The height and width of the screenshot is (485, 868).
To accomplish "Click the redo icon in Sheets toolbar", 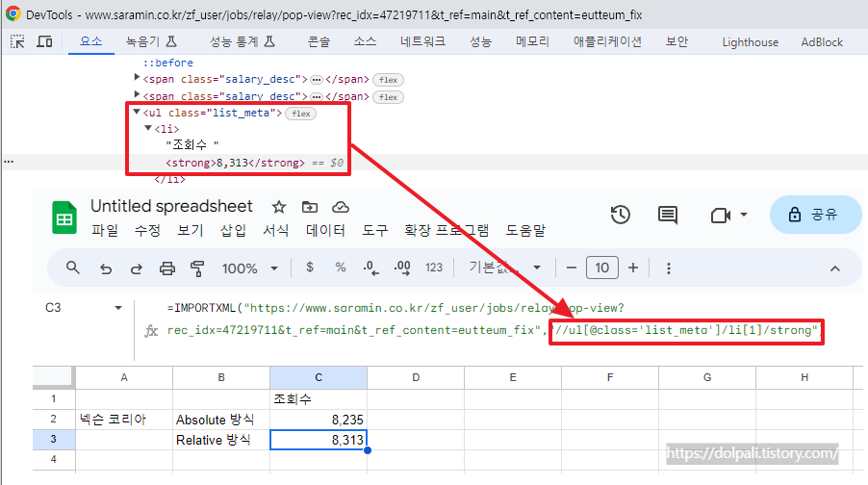I will pos(137,268).
